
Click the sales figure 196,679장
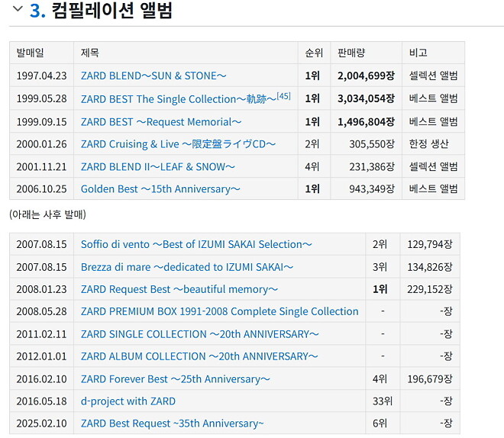[430, 379]
